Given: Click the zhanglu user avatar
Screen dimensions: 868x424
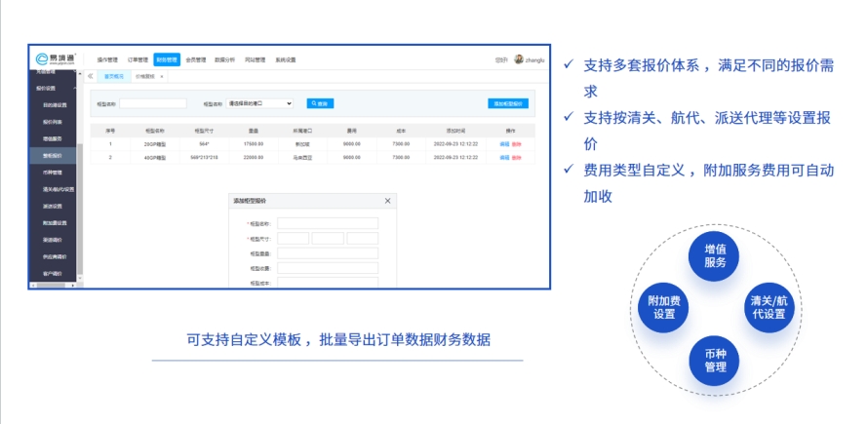Looking at the screenshot, I should [519, 59].
